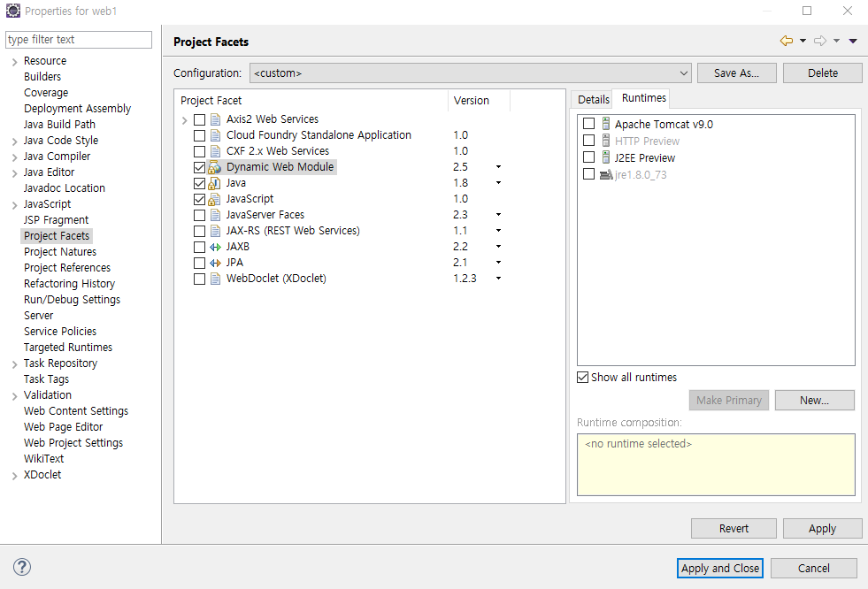
Task: Switch to the Runtimes tab
Action: [x=643, y=98]
